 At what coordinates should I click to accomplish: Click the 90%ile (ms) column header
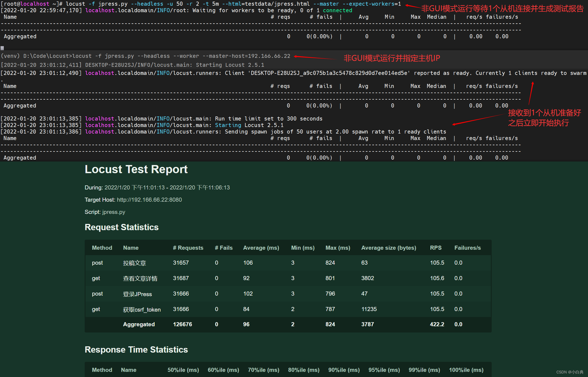click(344, 370)
